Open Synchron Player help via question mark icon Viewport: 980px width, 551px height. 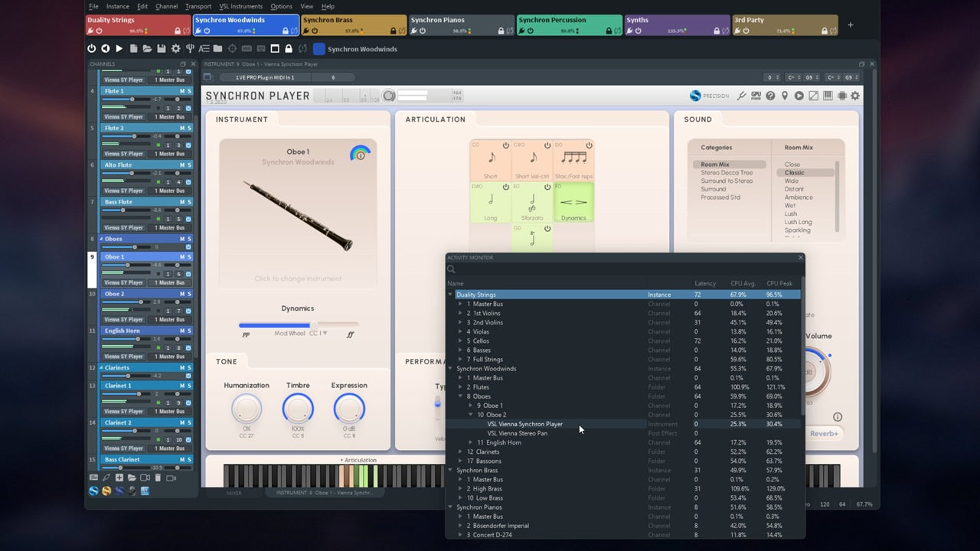tap(770, 96)
